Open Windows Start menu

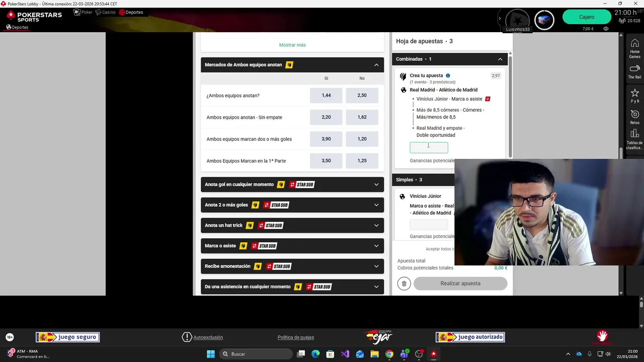coord(211,354)
